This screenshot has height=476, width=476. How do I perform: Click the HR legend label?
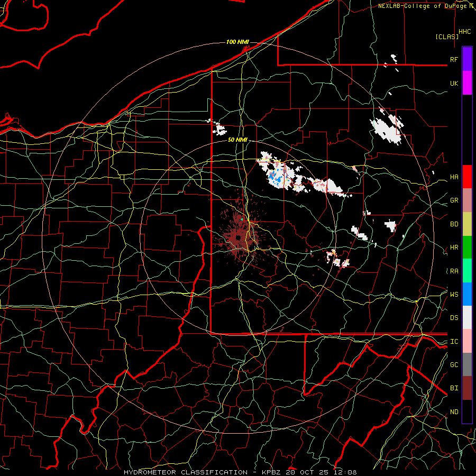click(x=454, y=248)
